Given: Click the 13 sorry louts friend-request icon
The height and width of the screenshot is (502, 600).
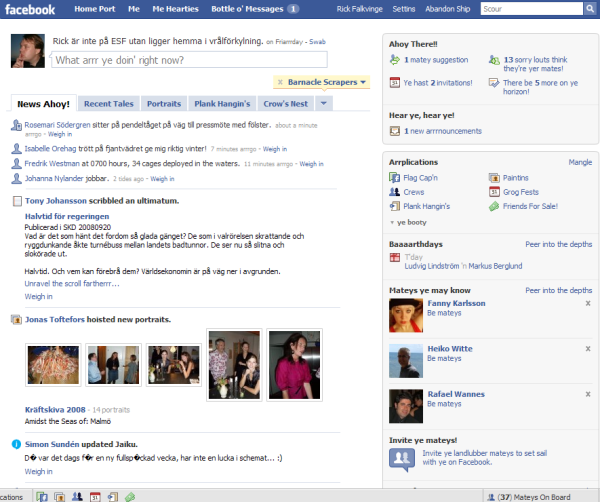Looking at the screenshot, I should click(x=494, y=60).
